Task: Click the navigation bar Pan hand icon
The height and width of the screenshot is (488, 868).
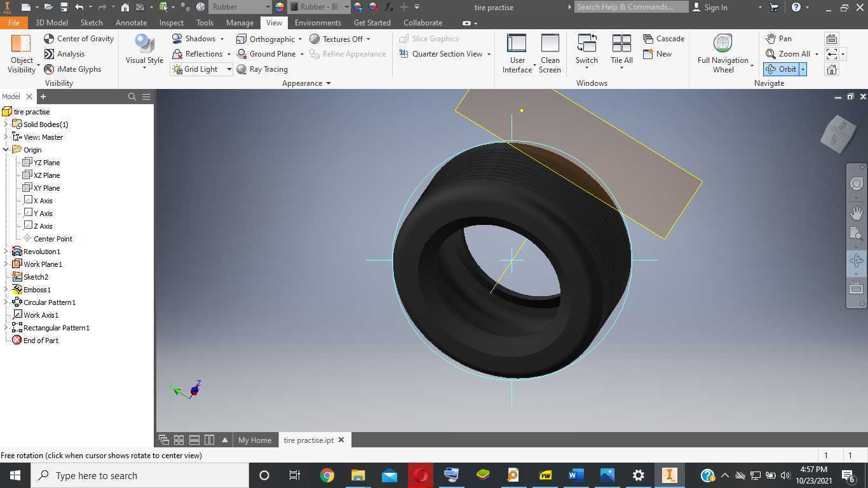Action: [857, 212]
